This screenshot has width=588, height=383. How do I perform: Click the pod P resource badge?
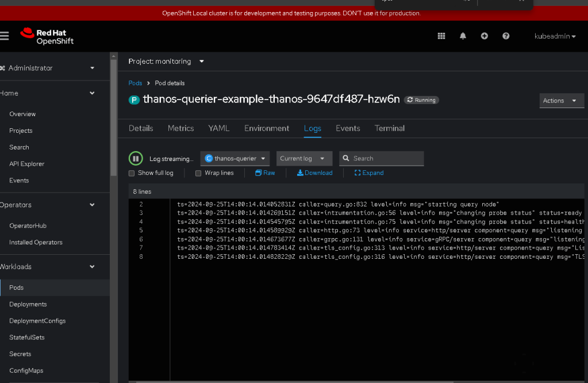(x=134, y=100)
